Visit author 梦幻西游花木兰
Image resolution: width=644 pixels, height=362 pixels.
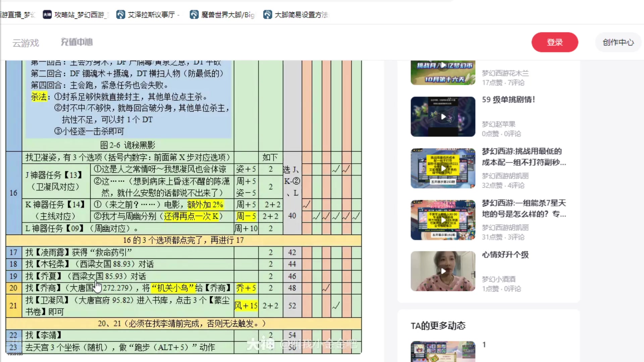505,73
